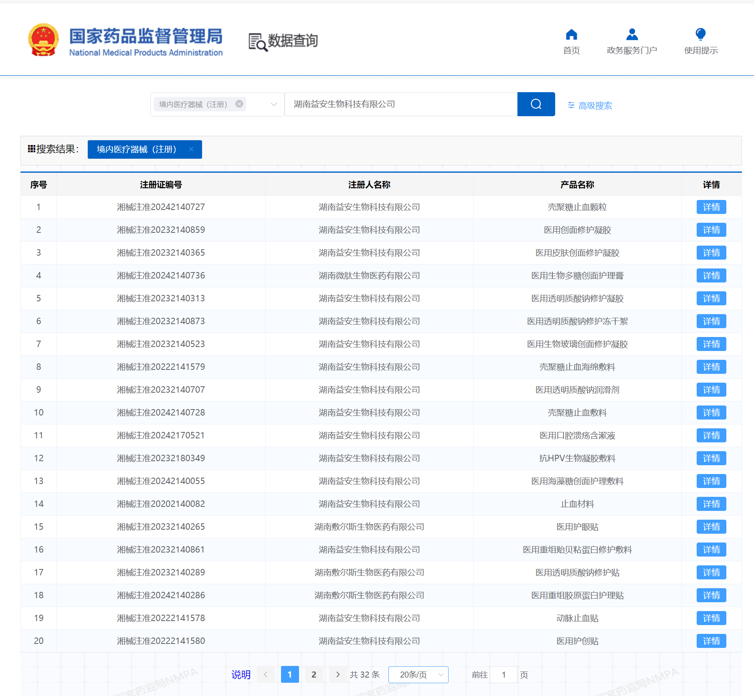Open 详情 for 抗HPV生物凝胶敷料
This screenshot has height=700, width=754.
(711, 458)
